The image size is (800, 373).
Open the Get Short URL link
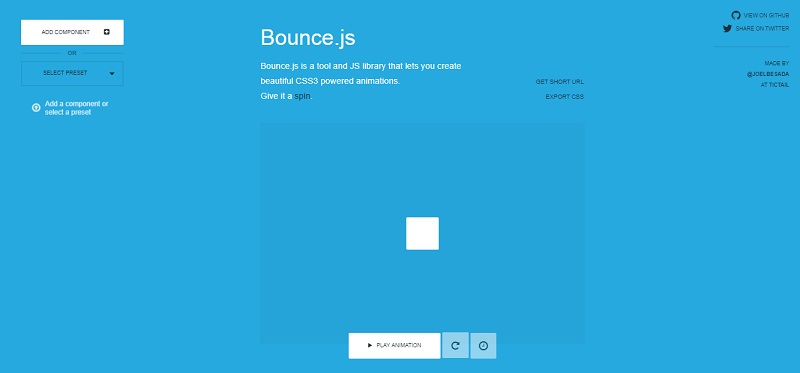click(560, 82)
